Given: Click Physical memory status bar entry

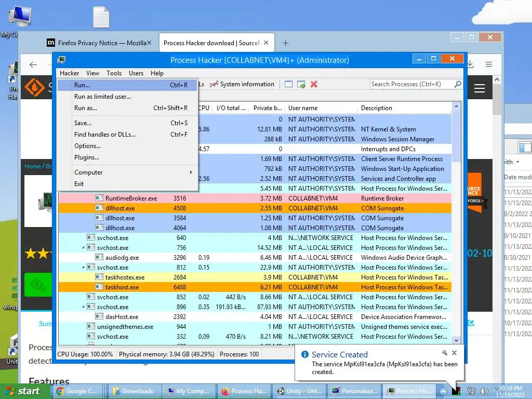Looking at the screenshot, I should (167, 354).
